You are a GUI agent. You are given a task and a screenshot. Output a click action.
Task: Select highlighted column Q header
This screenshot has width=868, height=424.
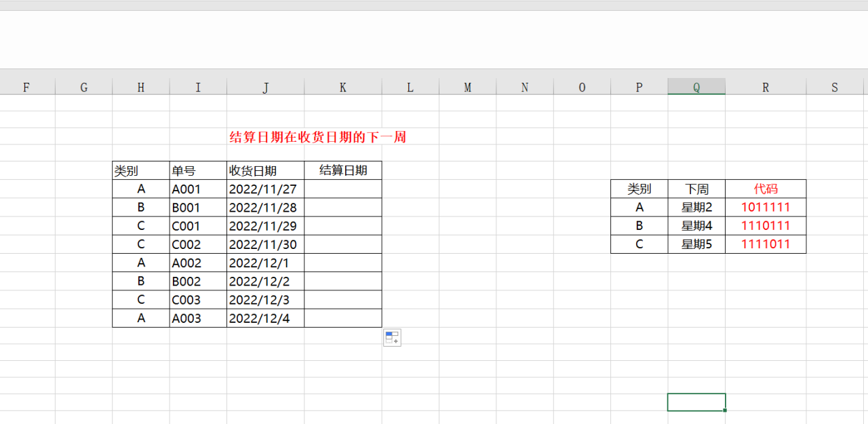[696, 87]
